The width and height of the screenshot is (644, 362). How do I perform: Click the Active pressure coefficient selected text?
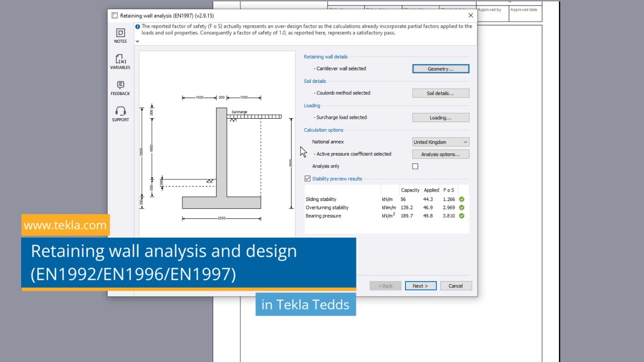coord(354,154)
